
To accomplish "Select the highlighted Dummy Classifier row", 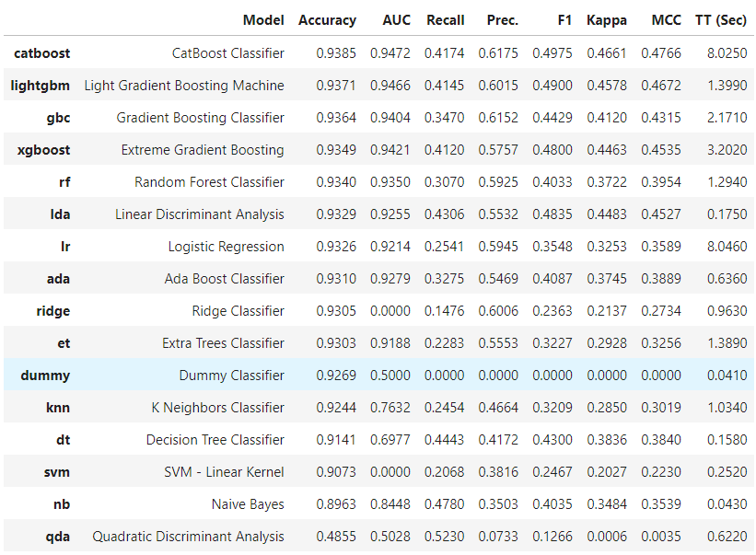I will (x=378, y=375).
